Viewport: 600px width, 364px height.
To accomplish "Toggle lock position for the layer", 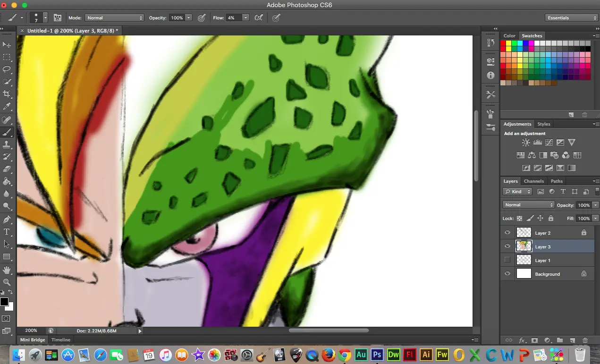I will [x=541, y=219].
